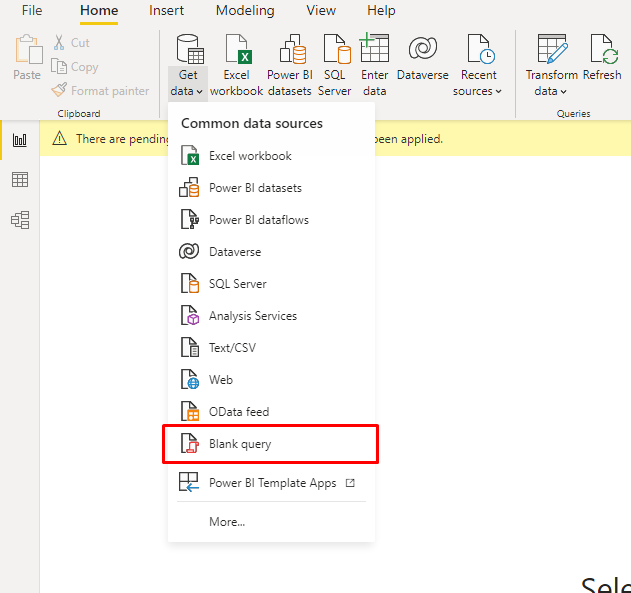
Task: Switch to Report view in sidebar
Action: (20, 140)
